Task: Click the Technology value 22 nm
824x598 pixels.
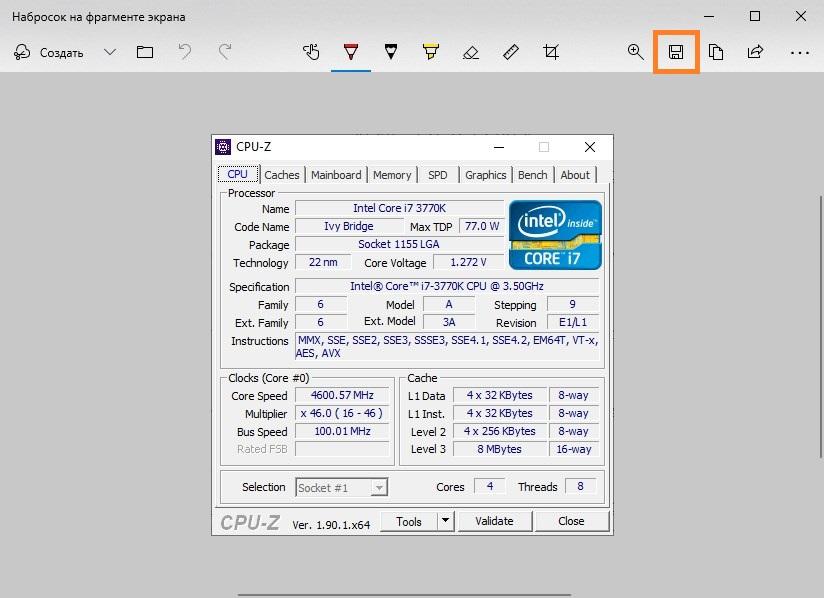Action: [323, 262]
